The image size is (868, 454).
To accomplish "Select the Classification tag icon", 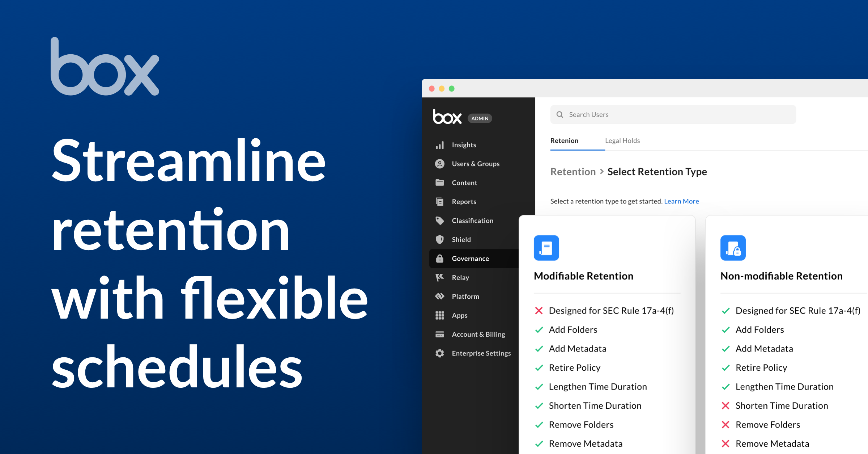I will point(440,220).
